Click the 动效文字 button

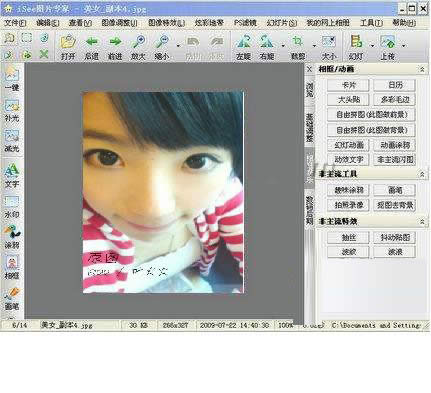[348, 159]
